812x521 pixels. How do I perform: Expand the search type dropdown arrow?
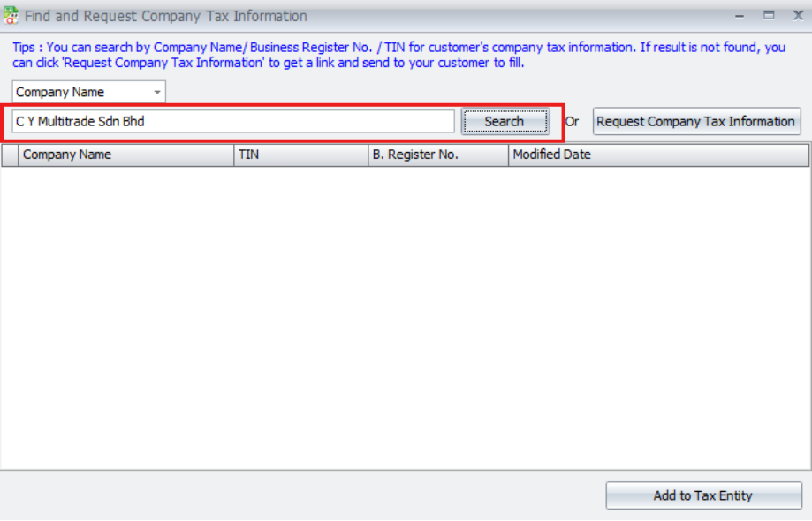[157, 92]
